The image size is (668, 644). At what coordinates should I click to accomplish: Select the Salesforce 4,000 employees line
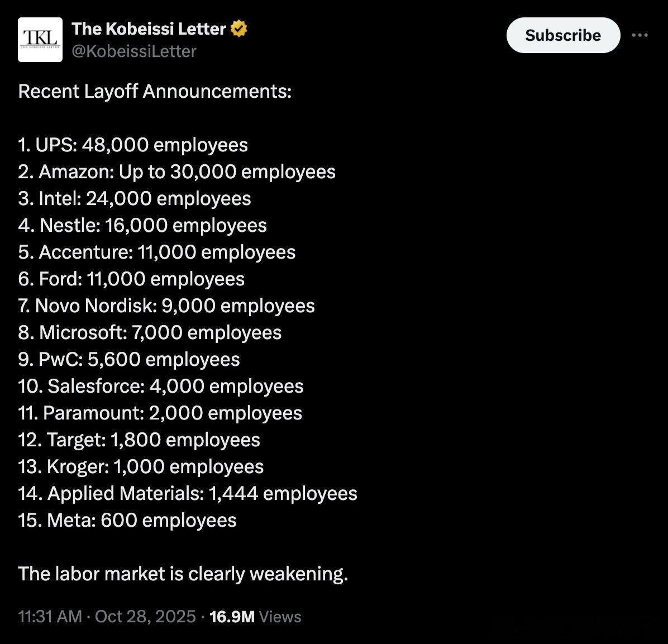[x=161, y=387]
